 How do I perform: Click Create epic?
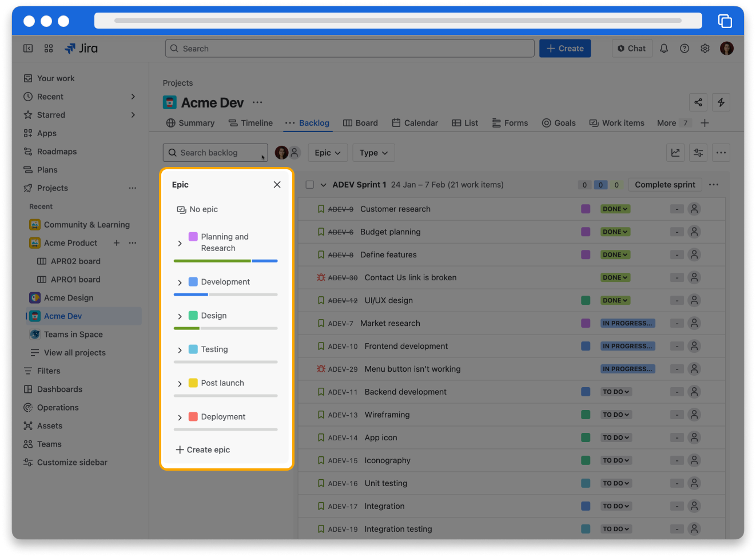[202, 450]
